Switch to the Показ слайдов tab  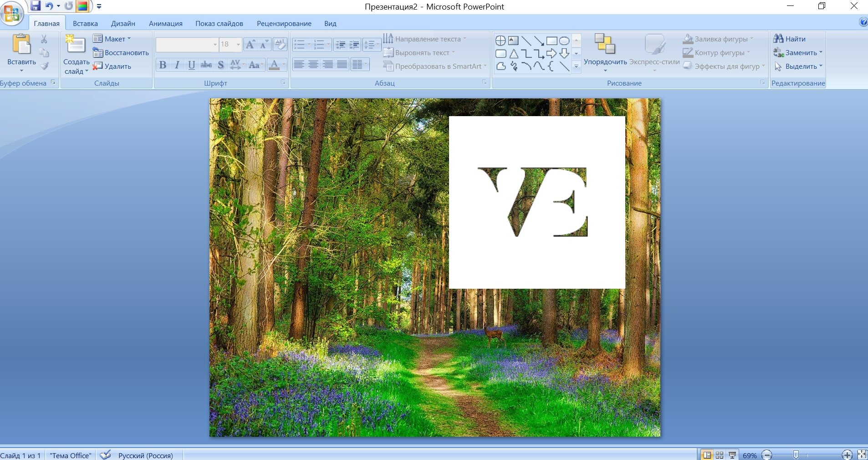coord(219,23)
